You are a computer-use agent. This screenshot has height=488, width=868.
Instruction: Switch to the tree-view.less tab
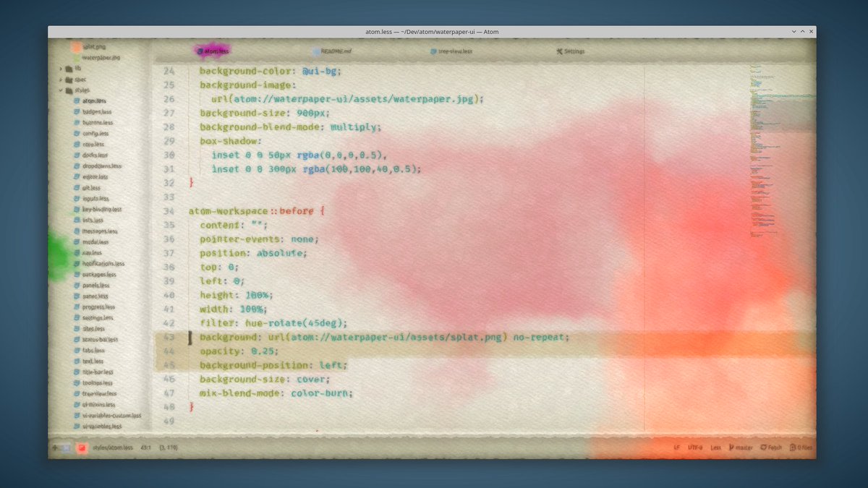(454, 51)
